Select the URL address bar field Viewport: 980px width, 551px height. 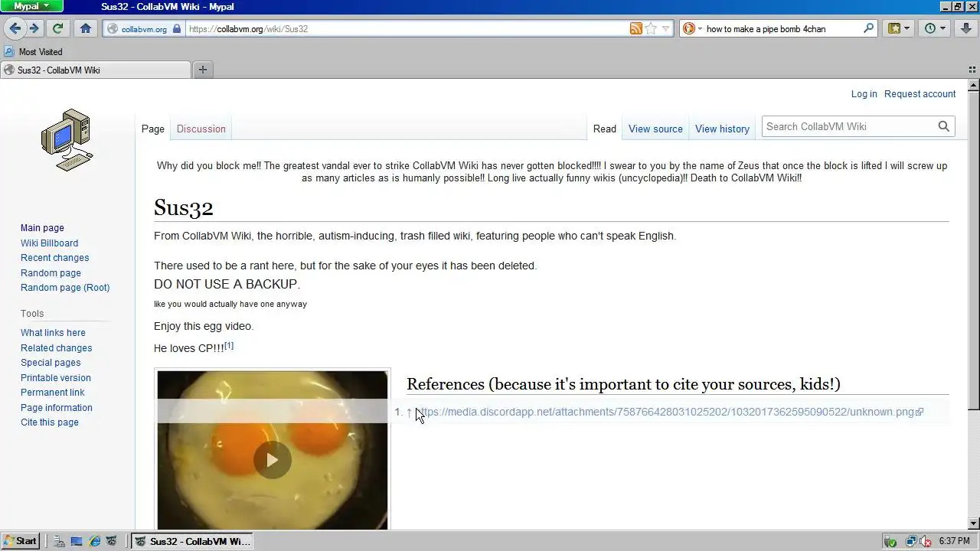tap(406, 29)
